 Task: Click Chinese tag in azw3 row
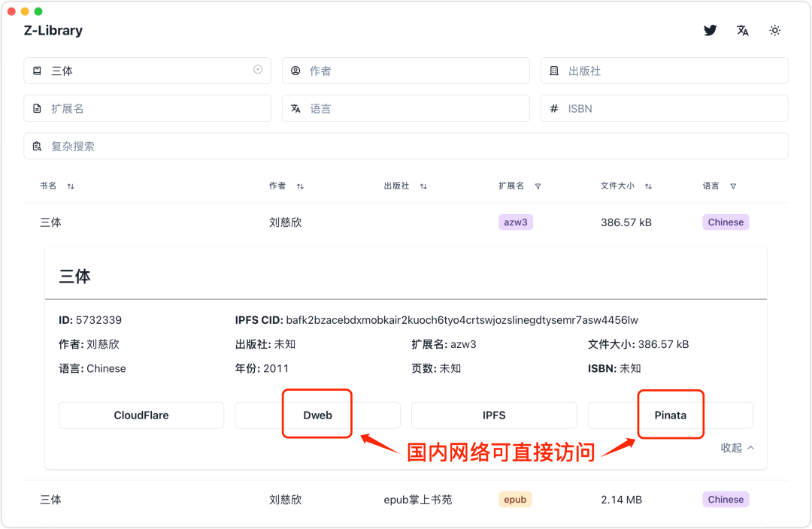(x=726, y=222)
